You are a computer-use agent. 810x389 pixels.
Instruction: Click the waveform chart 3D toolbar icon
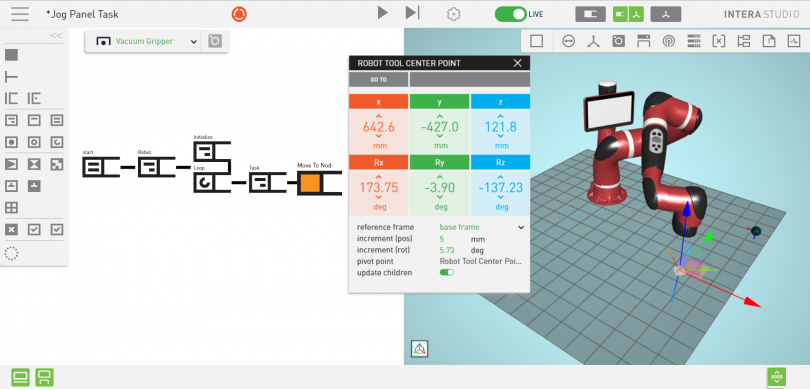click(794, 41)
